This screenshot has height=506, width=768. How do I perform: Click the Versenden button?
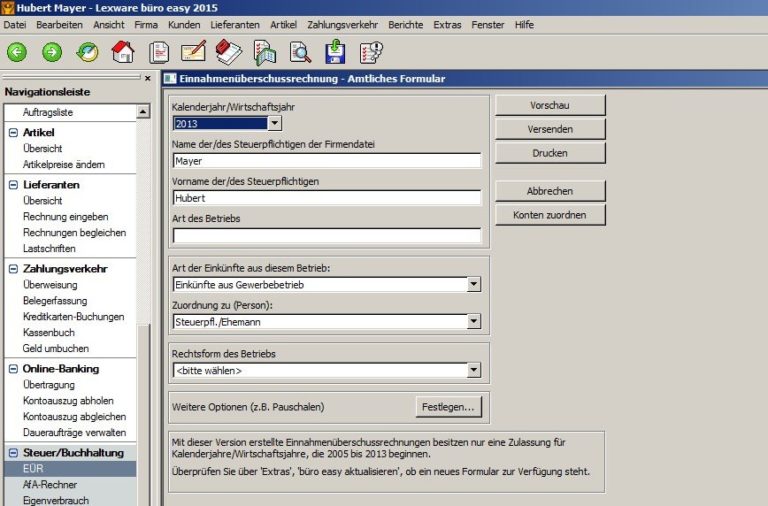point(550,129)
